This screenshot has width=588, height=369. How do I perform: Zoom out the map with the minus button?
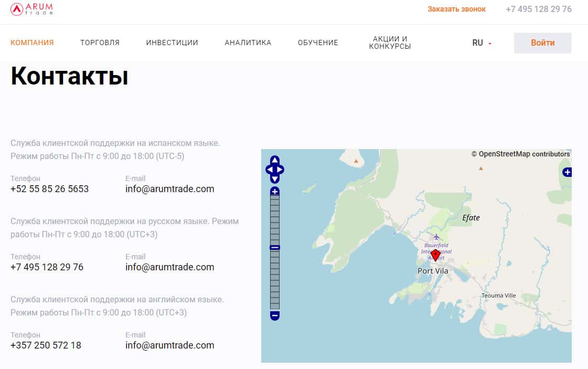[x=275, y=315]
